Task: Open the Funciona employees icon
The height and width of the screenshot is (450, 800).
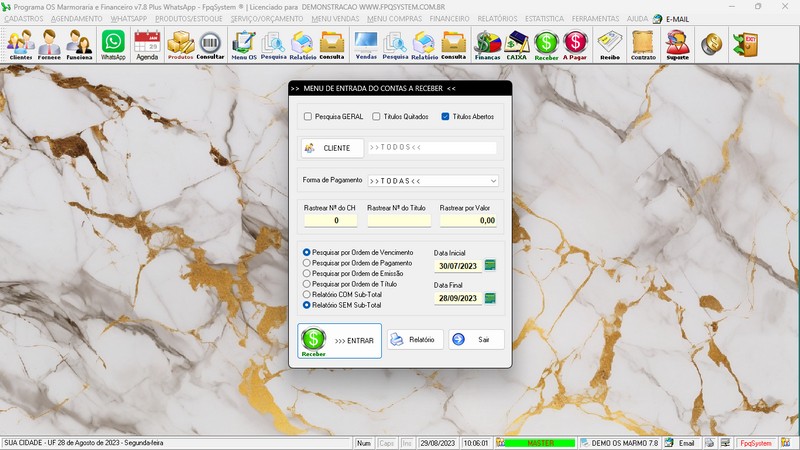Action: click(x=79, y=45)
